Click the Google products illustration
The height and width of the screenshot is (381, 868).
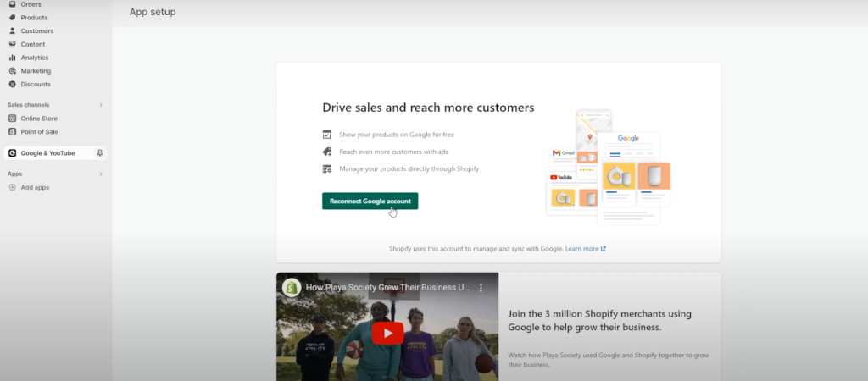607,167
